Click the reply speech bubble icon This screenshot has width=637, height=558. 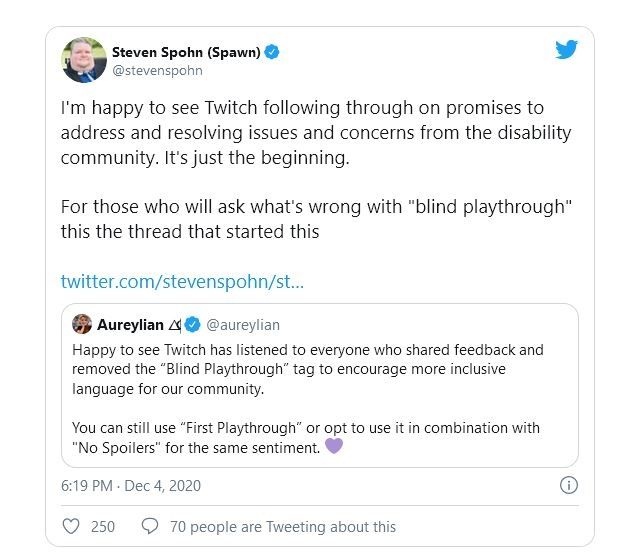(150, 526)
